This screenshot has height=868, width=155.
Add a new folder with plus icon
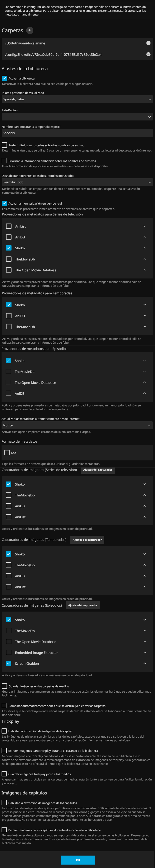click(30, 30)
